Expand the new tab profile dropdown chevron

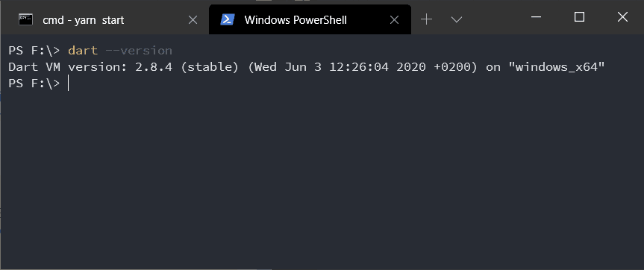pyautogui.click(x=457, y=19)
